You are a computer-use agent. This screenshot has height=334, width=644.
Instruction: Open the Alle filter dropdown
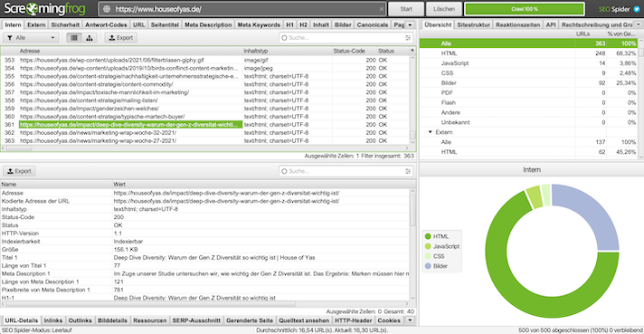point(31,38)
